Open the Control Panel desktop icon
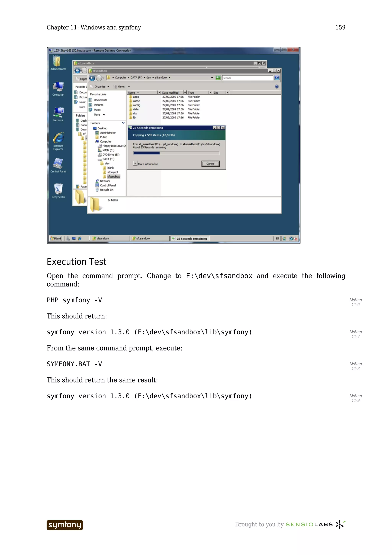The height and width of the screenshot is (555, 392). point(58,165)
